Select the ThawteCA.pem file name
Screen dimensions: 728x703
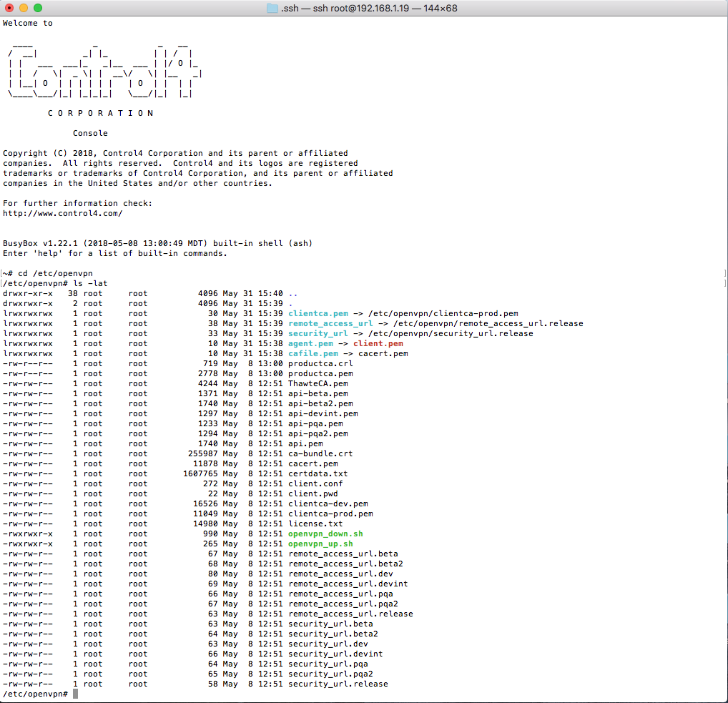(318, 383)
